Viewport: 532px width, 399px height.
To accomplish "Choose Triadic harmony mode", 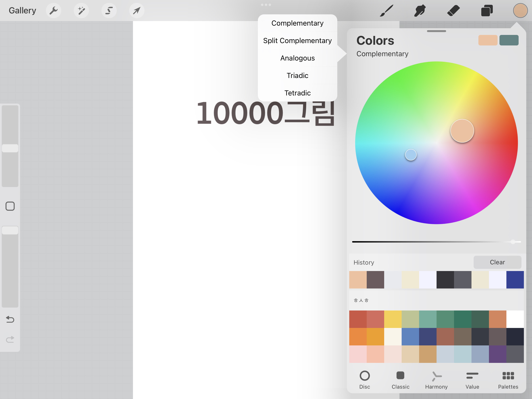I will pos(298,76).
